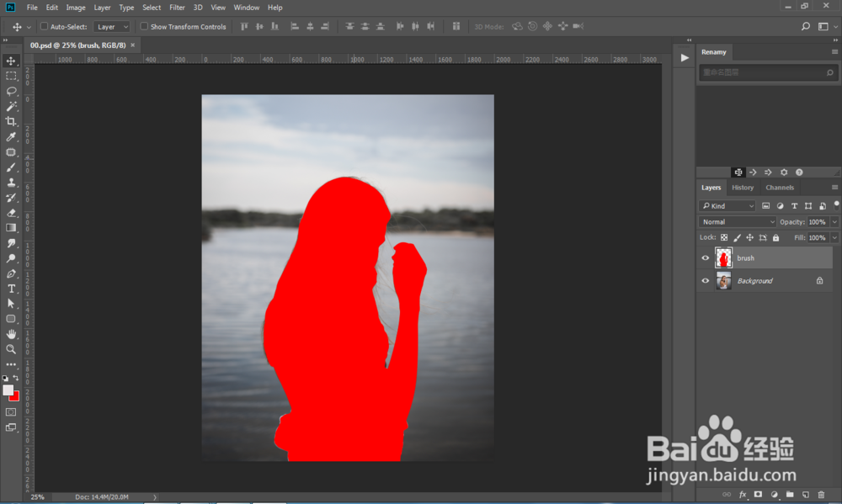This screenshot has width=842, height=504.
Task: Select the Horizontal Type tool
Action: 11,289
